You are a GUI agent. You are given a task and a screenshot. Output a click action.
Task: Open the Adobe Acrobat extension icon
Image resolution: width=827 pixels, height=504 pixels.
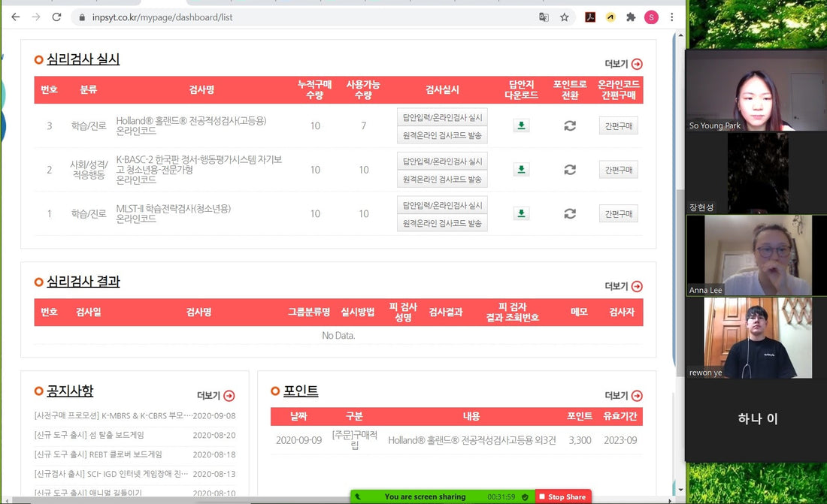(590, 17)
